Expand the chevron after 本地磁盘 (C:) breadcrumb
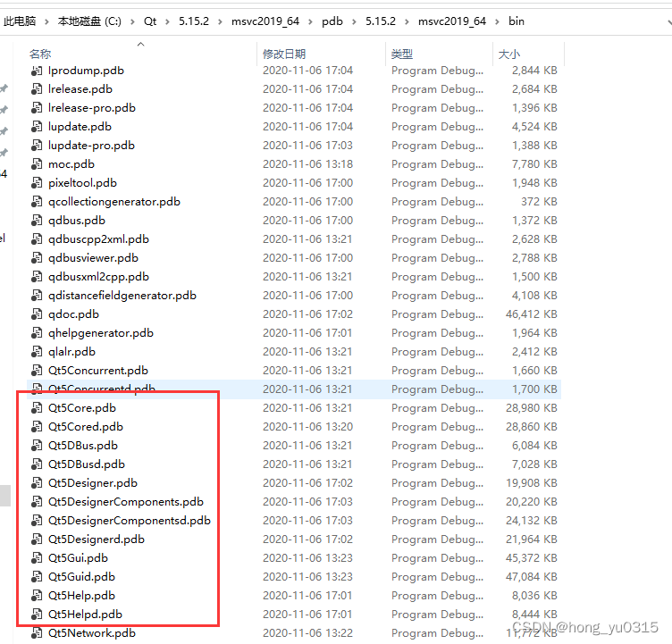 point(132,21)
